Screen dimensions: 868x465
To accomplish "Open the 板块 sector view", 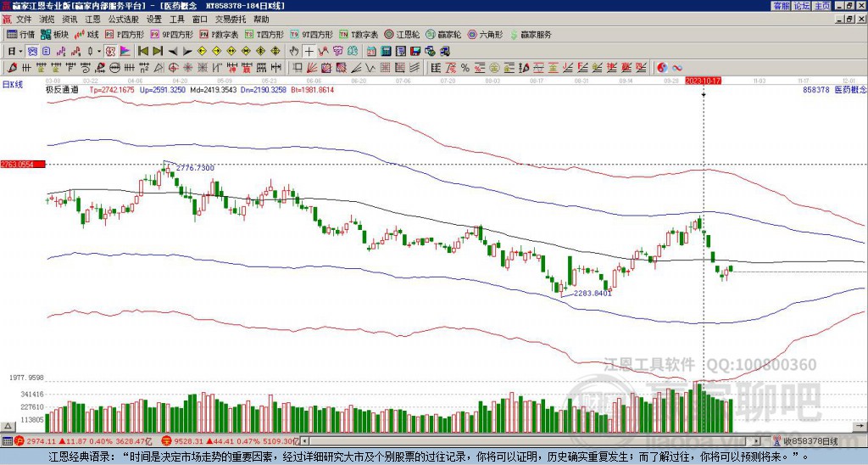I will coord(53,34).
